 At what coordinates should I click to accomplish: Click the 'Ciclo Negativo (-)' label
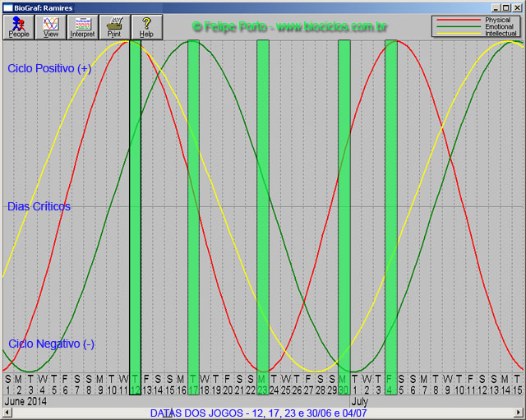51,344
